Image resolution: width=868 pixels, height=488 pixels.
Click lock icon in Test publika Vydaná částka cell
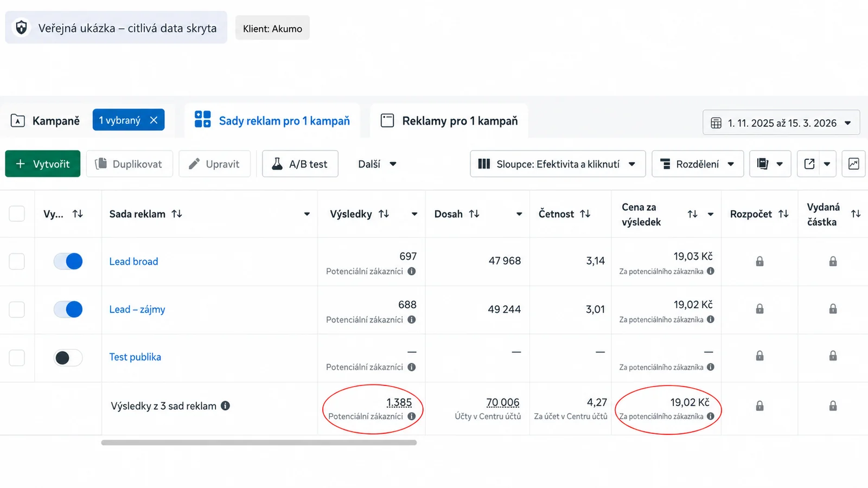tap(833, 356)
